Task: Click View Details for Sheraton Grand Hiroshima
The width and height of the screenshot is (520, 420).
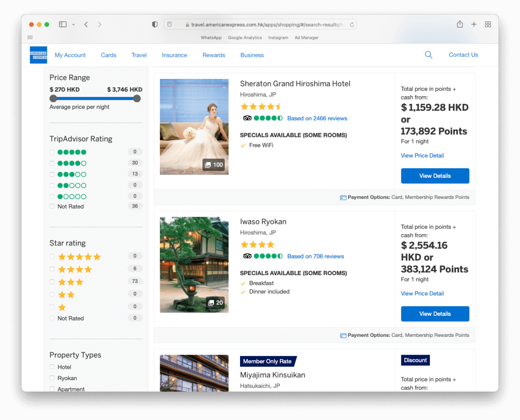Action: coord(435,176)
